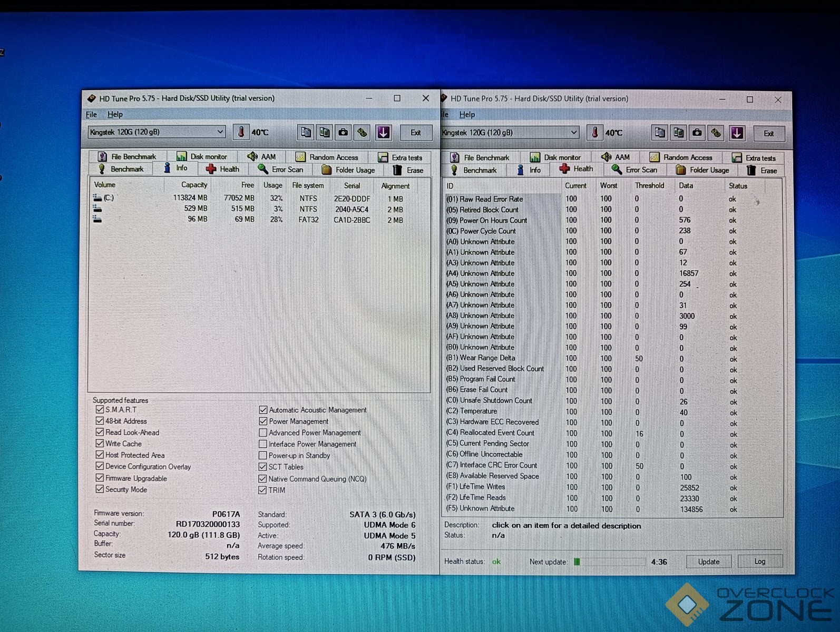Switch to File Benchmark tab in left window
840x632 pixels.
(127, 156)
